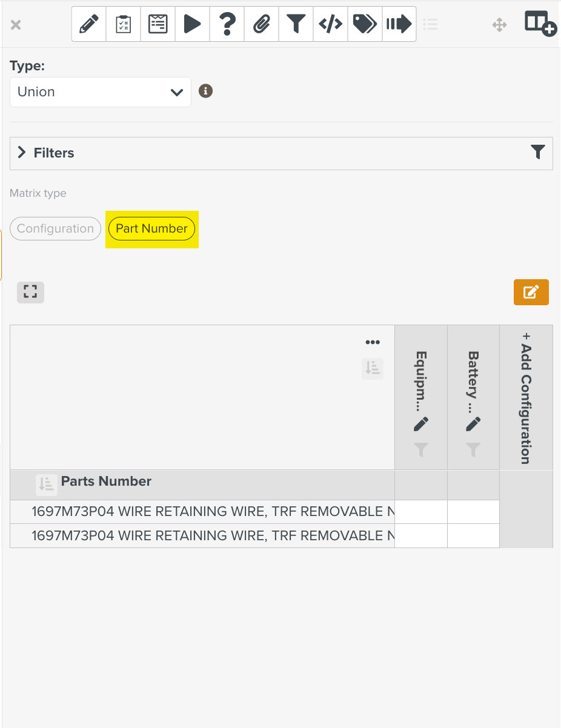Open the three-dots matrix options menu
This screenshot has width=561, height=728.
[x=373, y=343]
